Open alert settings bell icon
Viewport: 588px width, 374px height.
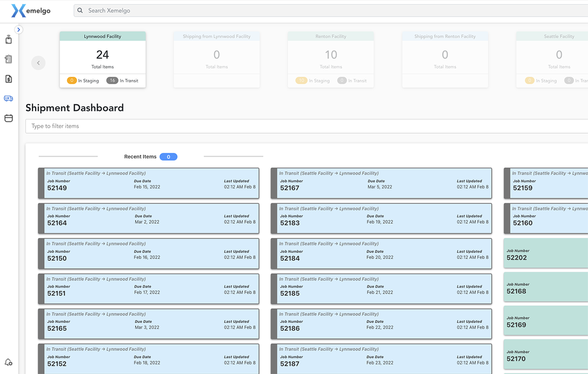(8, 362)
